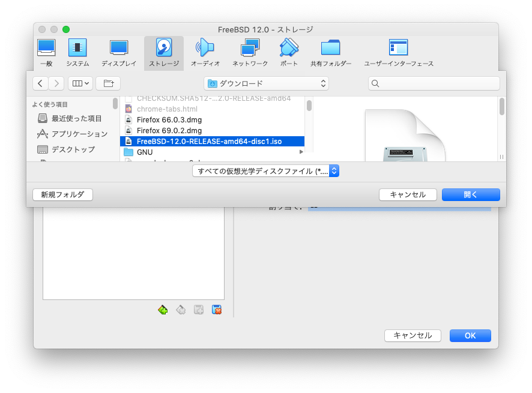Select Firefox 69.0.2.dmg file
This screenshot has width=532, height=393.
point(169,130)
